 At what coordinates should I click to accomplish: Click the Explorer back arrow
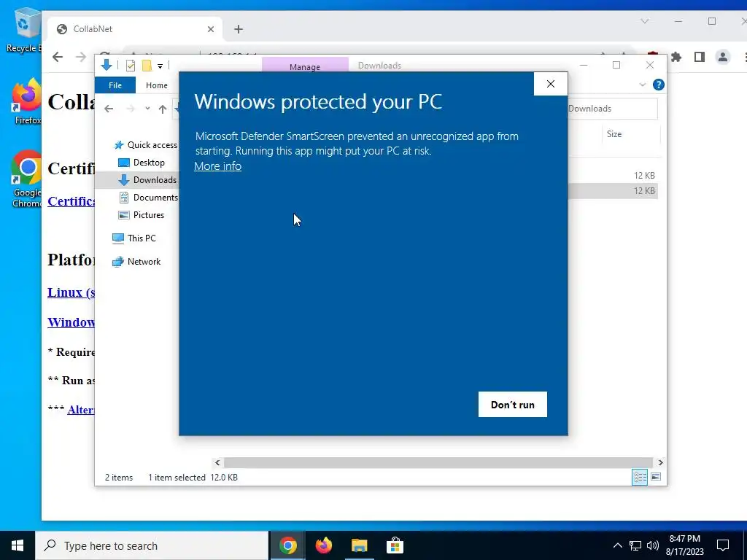[x=109, y=109]
